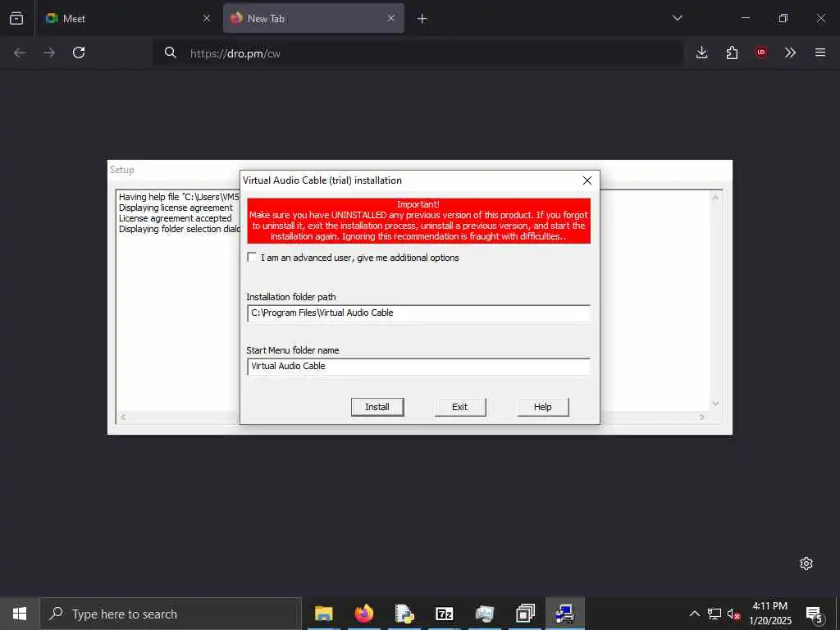Screen dimensions: 840x630
Task: Open Firefox from the taskbar
Action: [363, 614]
